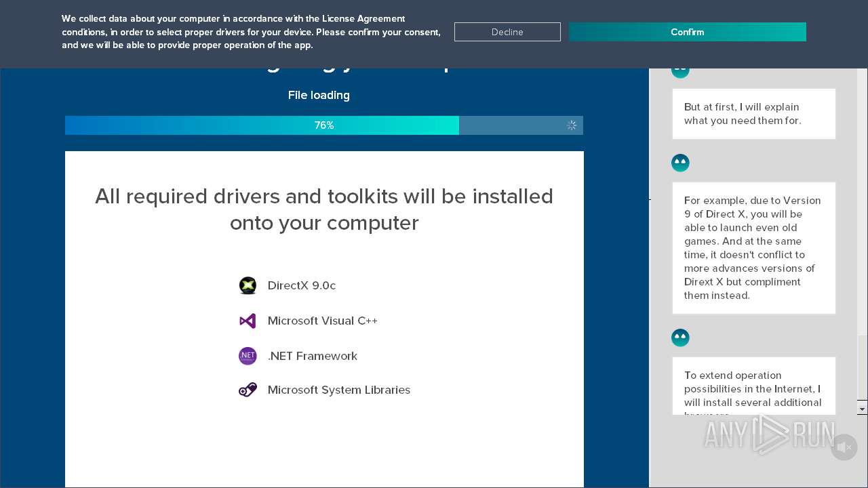Click the .NET Framework icon
Image resolution: width=868 pixels, height=488 pixels.
click(248, 356)
